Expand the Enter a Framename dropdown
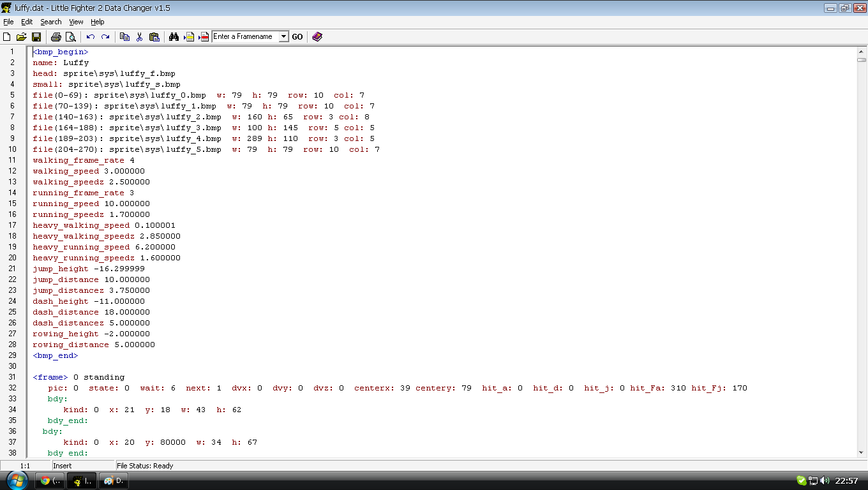 click(x=283, y=37)
